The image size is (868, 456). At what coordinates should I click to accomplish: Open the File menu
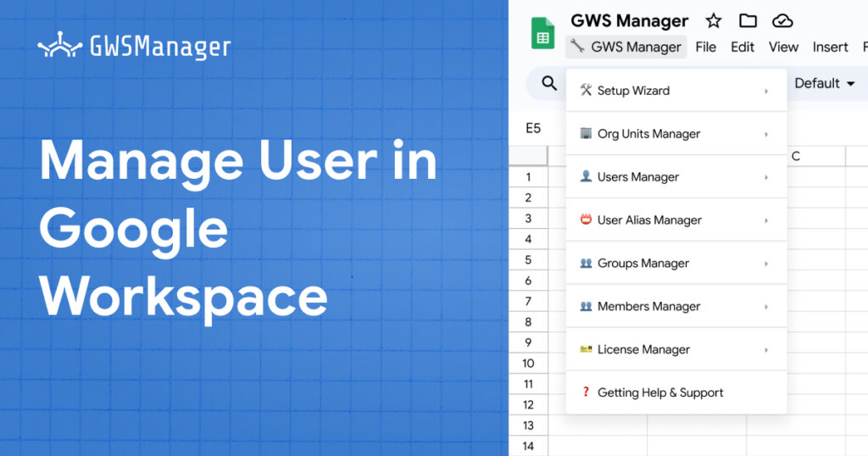click(x=705, y=47)
